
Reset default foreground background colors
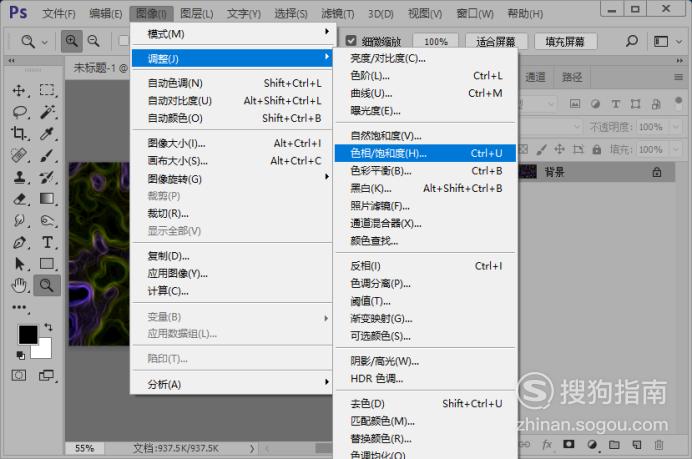tap(20, 355)
